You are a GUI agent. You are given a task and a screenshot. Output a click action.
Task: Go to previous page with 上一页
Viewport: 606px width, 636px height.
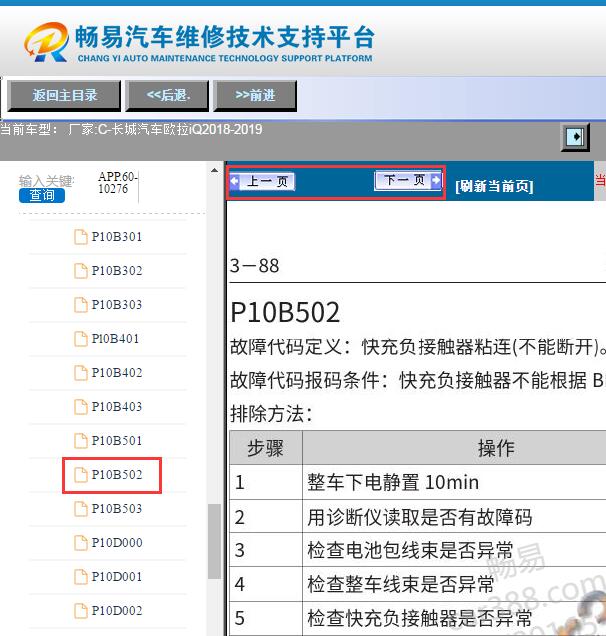pyautogui.click(x=262, y=181)
